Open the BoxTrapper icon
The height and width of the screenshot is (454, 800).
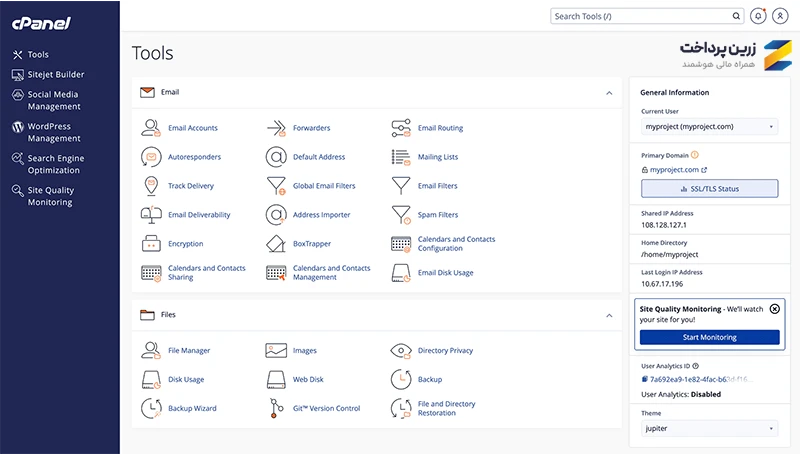click(x=276, y=244)
